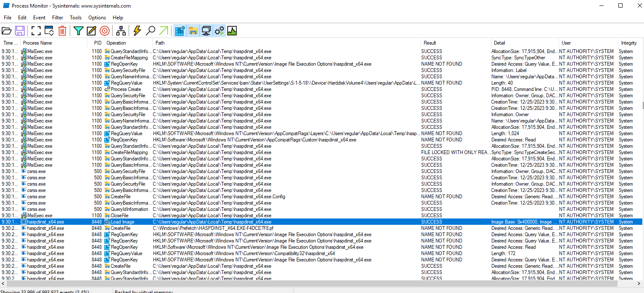
Task: Toggle showing process and thread activity
Action: [x=219, y=31]
